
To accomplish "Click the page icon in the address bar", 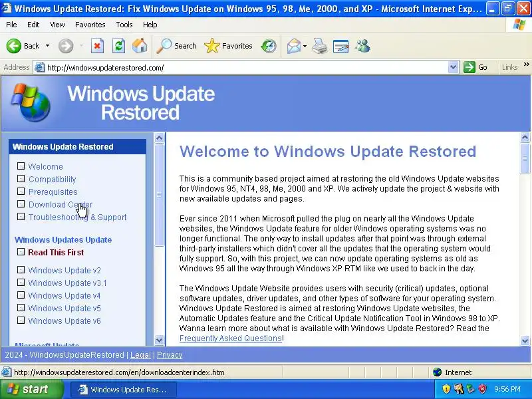I will (40, 68).
